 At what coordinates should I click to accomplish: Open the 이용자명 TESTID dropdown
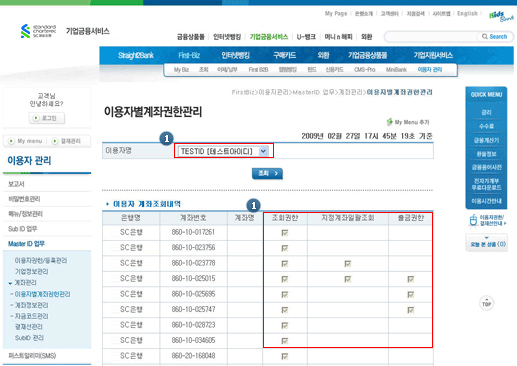pos(223,151)
